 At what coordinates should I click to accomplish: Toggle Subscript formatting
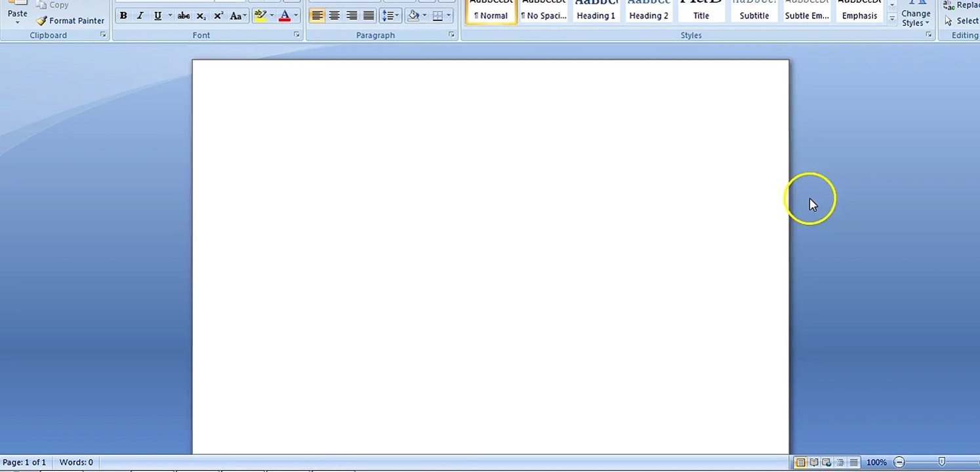click(x=201, y=16)
